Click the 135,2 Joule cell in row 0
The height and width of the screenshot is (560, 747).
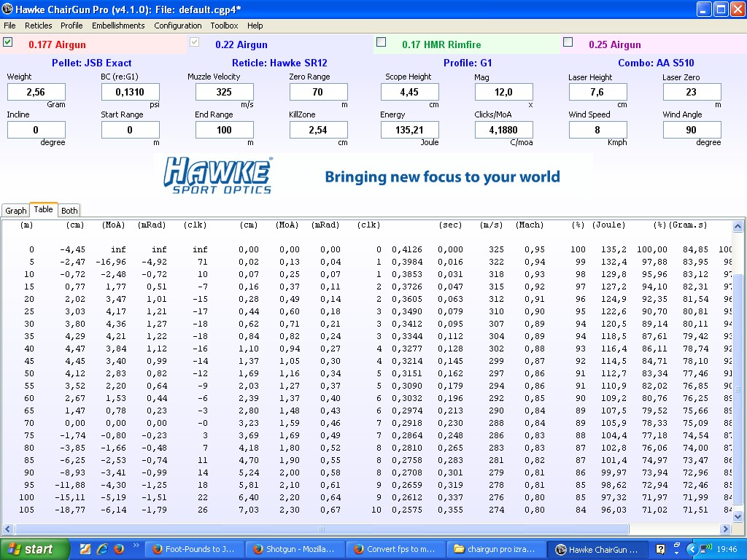click(x=614, y=249)
